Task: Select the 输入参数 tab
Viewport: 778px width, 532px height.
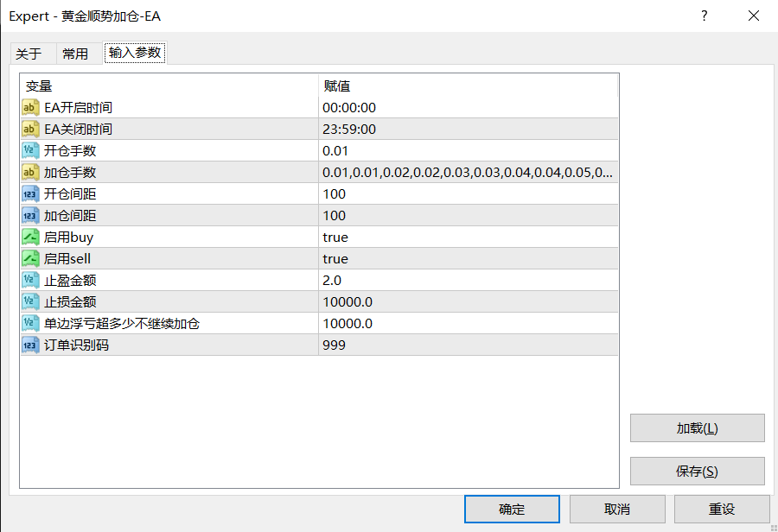Action: click(134, 53)
